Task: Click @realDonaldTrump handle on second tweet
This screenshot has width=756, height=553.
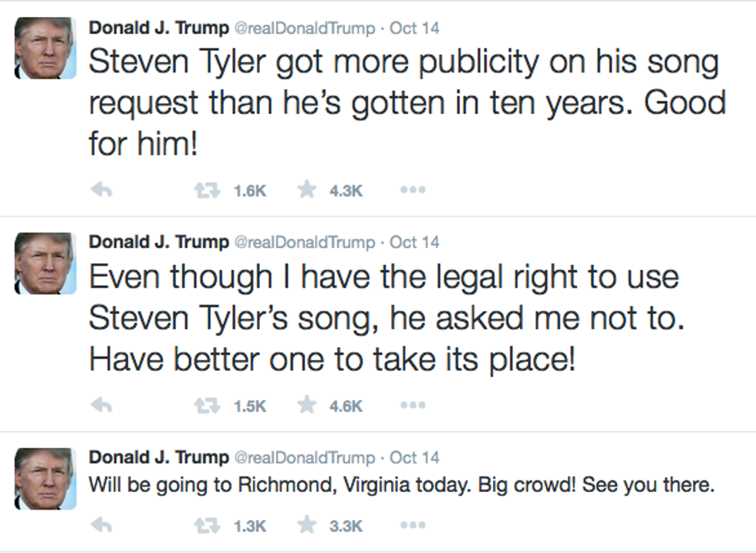Action: 304,242
